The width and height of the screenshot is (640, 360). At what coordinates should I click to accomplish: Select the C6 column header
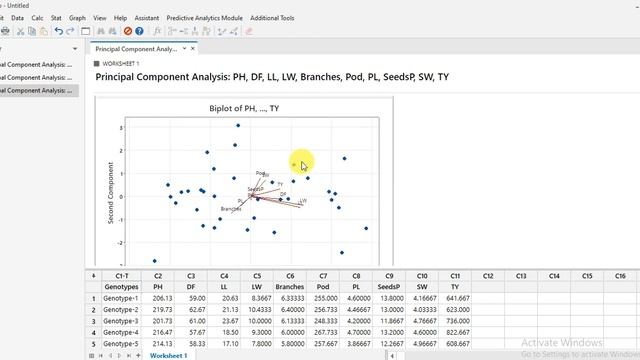290,276
